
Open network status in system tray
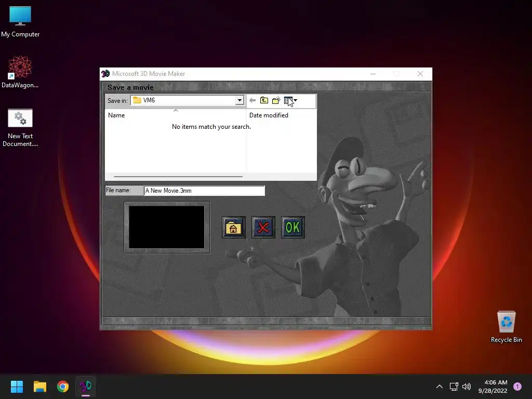click(454, 387)
